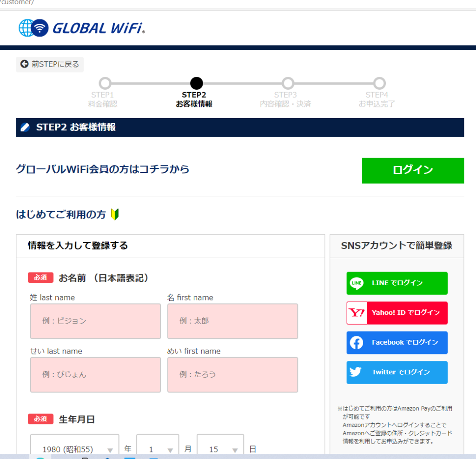Screen dimensions: 476x459
Task: Go back using 前STEPに戻る button
Action: tap(50, 64)
